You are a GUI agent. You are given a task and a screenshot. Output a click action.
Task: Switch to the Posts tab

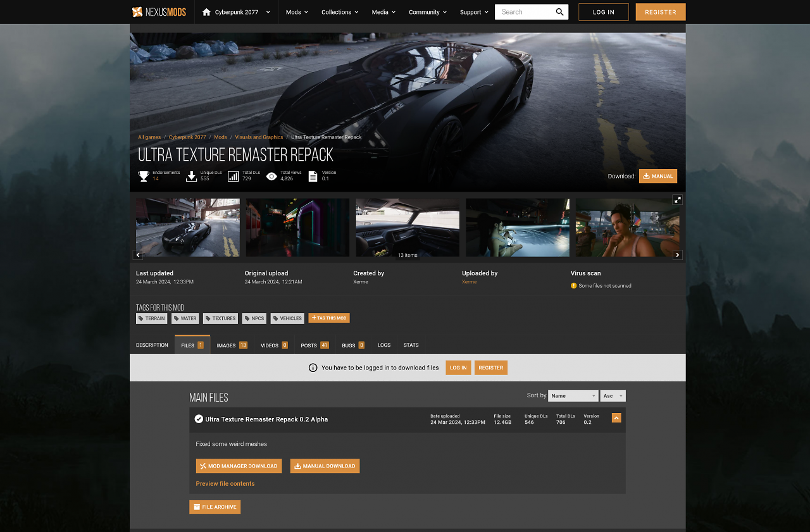[315, 345]
